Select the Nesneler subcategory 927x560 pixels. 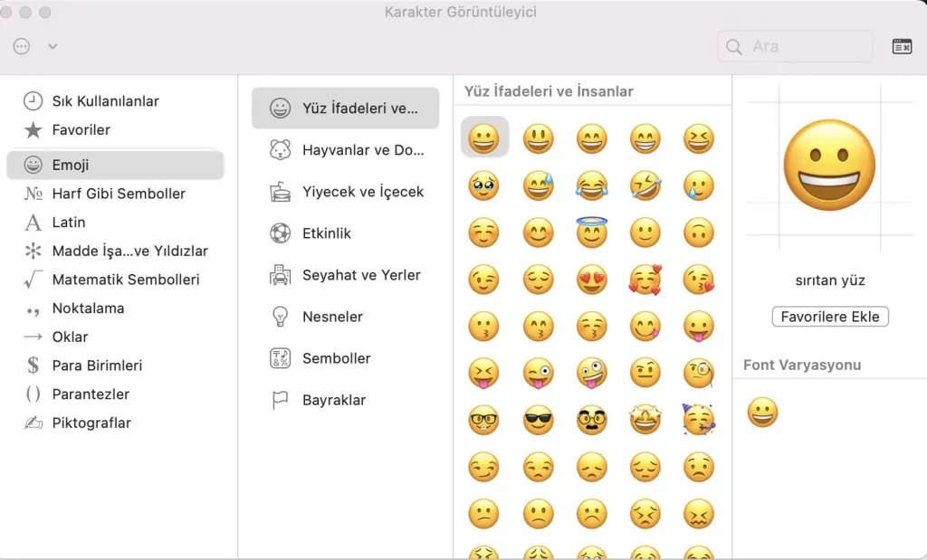tap(345, 317)
